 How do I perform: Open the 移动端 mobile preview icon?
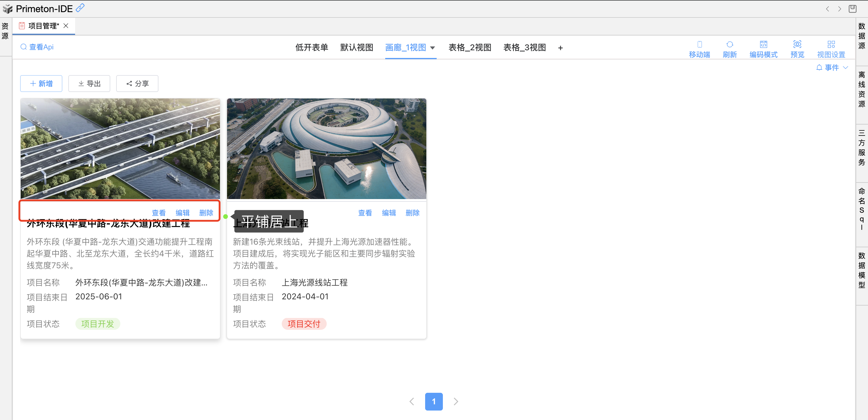click(699, 48)
